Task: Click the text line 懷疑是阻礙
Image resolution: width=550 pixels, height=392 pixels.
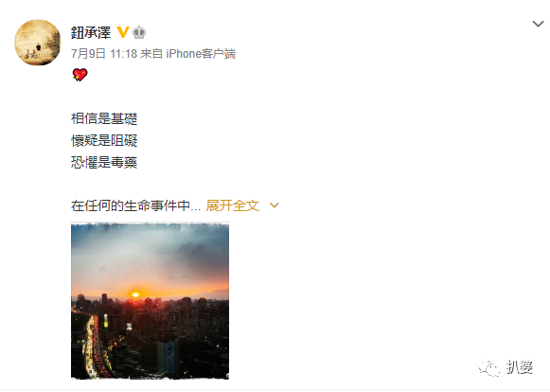Action: tap(104, 140)
